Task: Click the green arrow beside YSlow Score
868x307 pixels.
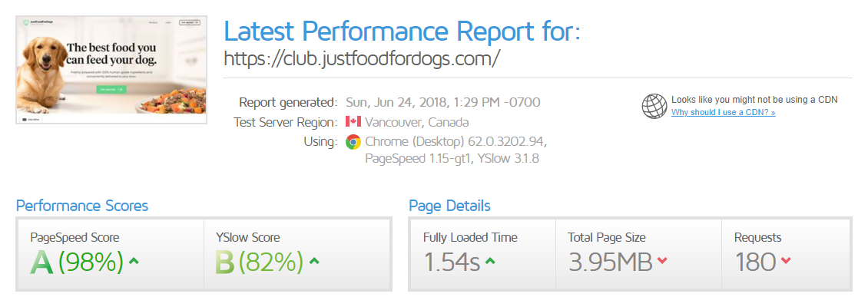Action: [314, 261]
